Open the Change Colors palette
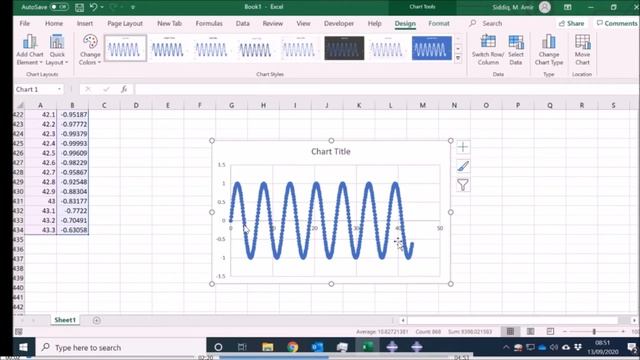Image resolution: width=640 pixels, height=360 pixels. click(x=90, y=50)
